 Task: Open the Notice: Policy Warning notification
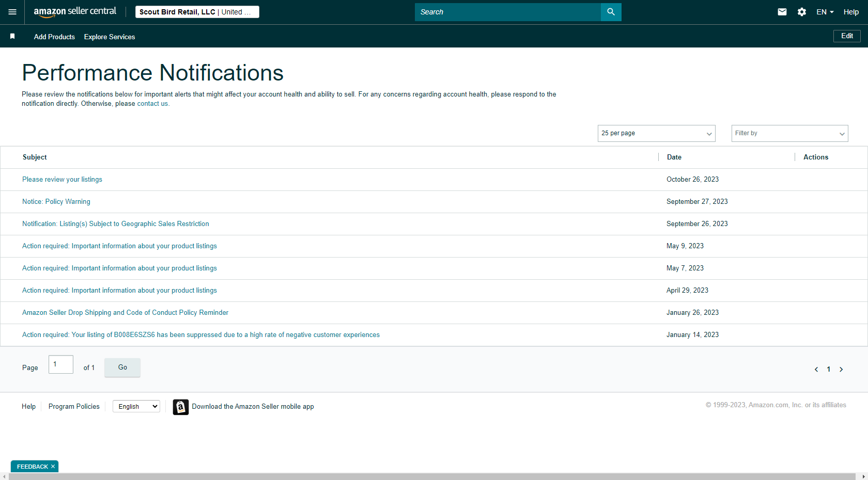[56, 202]
